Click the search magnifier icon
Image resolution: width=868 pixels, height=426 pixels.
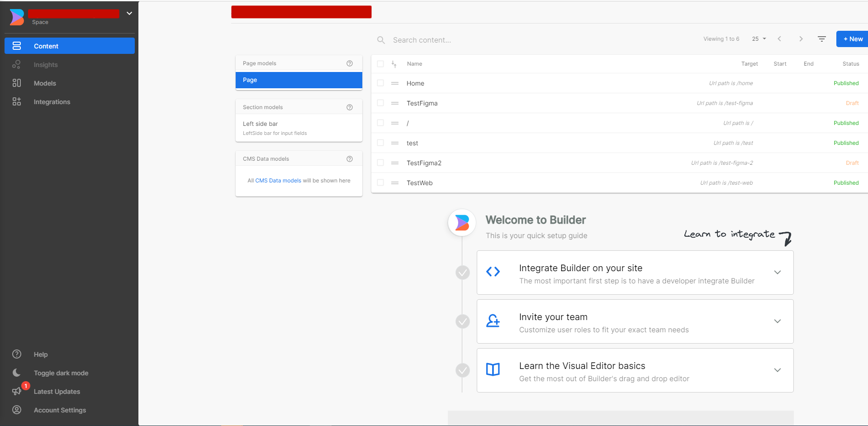pos(381,40)
